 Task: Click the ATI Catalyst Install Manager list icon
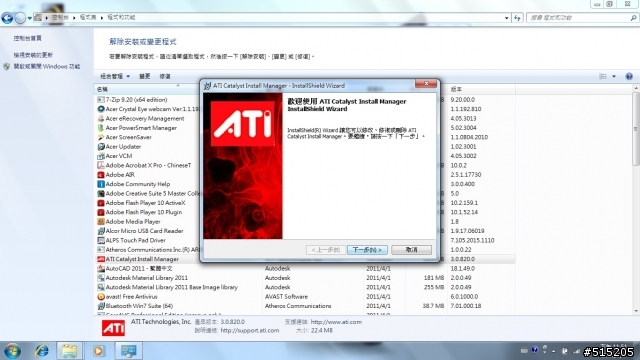[100, 259]
